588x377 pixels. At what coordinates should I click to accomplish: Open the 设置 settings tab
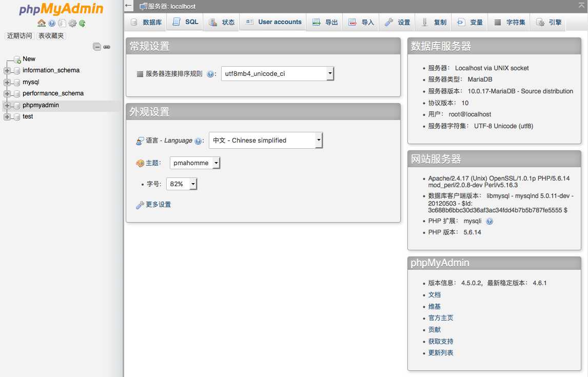(x=398, y=22)
